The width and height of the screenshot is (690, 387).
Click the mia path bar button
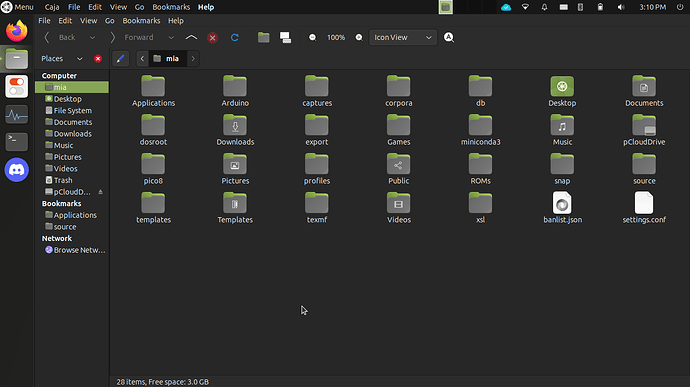pos(167,59)
